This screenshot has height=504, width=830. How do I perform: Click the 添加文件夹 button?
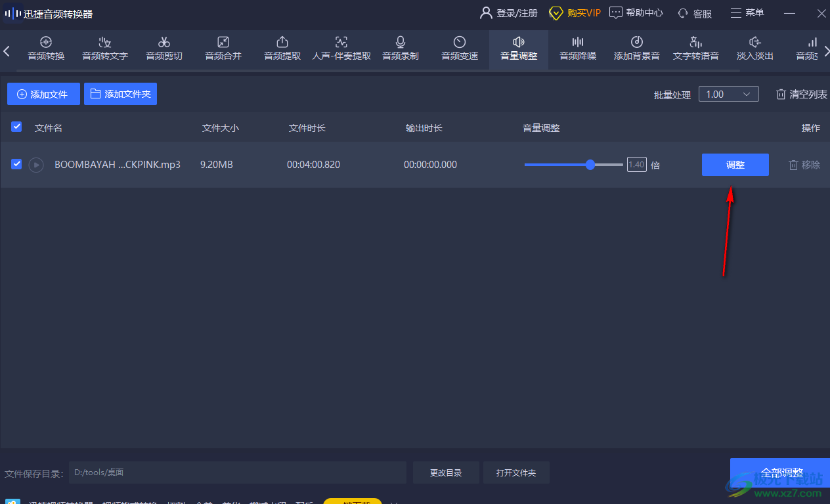coord(120,94)
